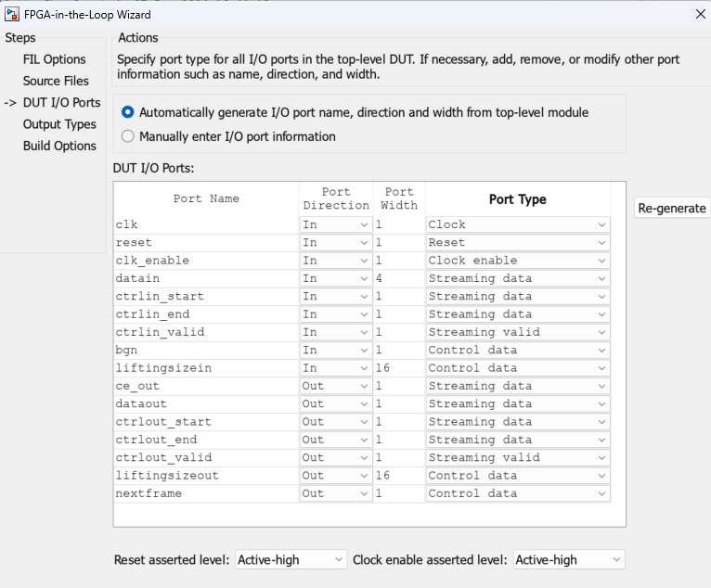Expand Port Direction dropdown for nextframe

click(x=335, y=493)
